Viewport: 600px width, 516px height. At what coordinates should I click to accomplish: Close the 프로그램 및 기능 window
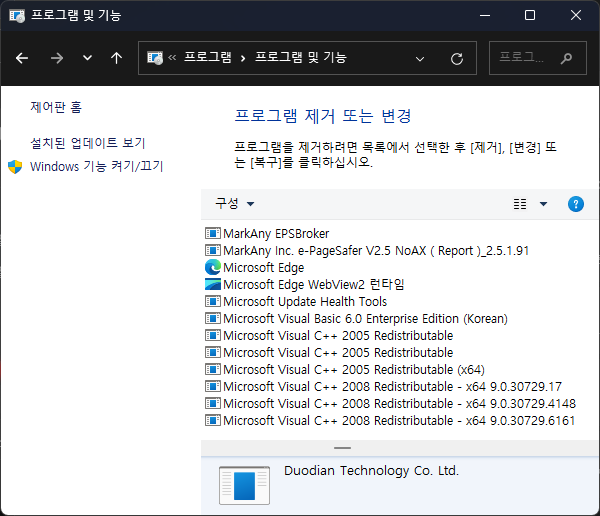[x=576, y=15]
